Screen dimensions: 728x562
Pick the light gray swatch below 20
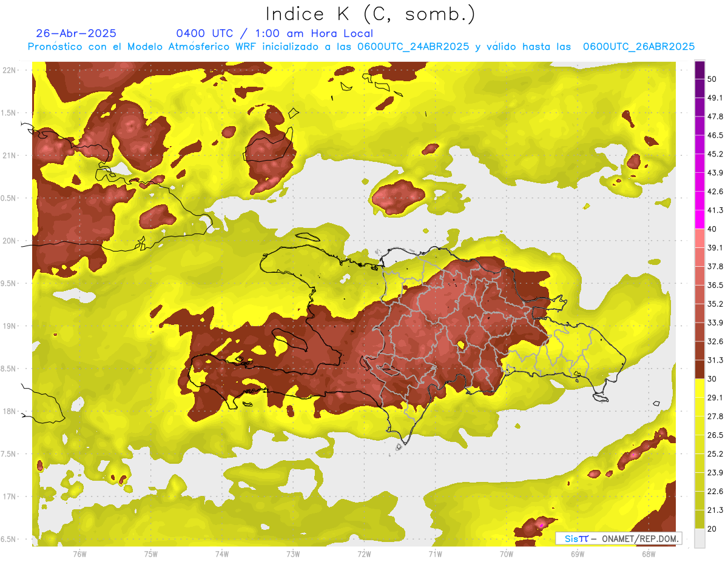pos(699,538)
